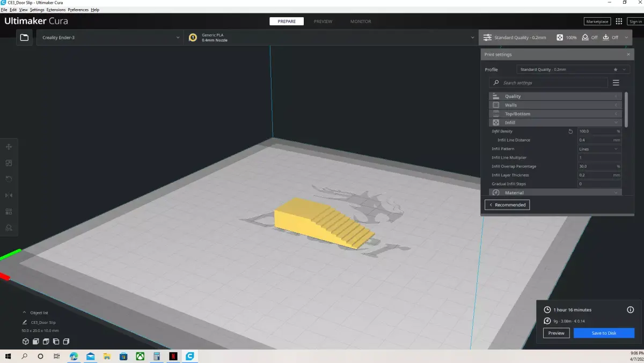Open Xbox app from the taskbar
Viewport: 644px width, 363px height.
pyautogui.click(x=140, y=356)
